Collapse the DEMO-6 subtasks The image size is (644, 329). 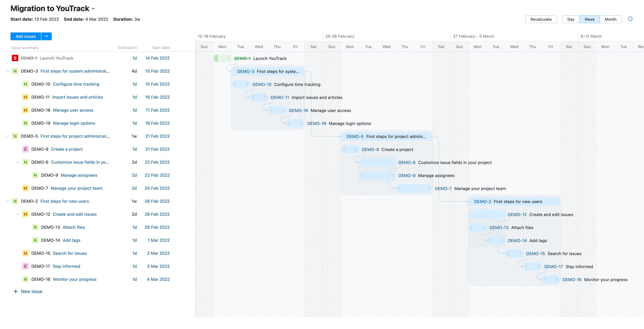(18, 162)
